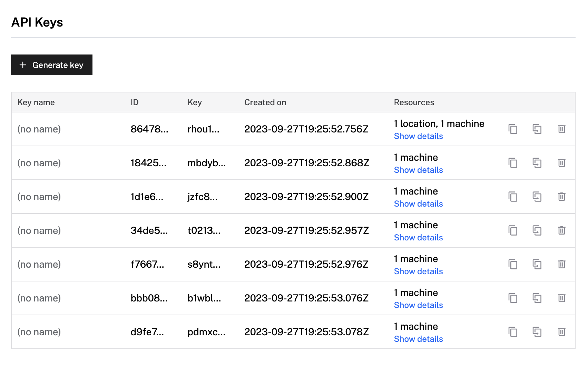Expand Show details for key 18425
This screenshot has width=588, height=367.
[418, 170]
